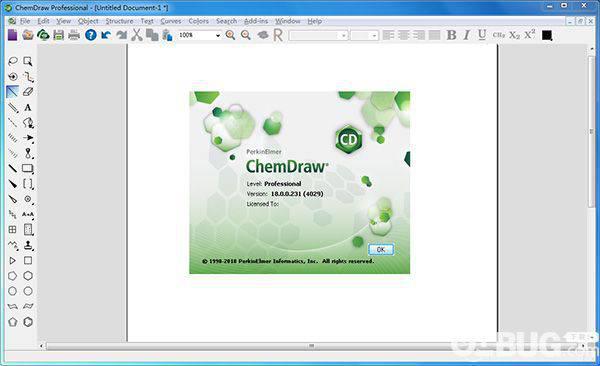Zoom out with magnifier minus
Screen dimensions: 600x366
click(246, 35)
